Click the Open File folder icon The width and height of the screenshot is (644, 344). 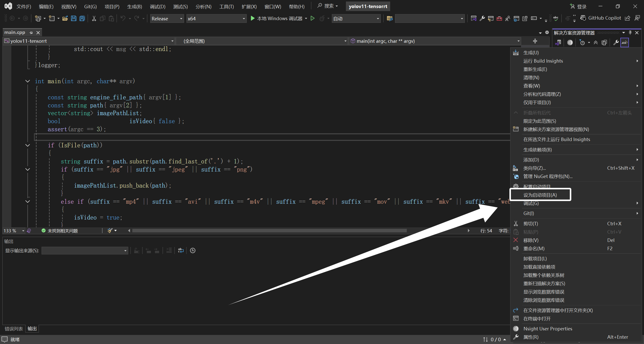click(x=65, y=18)
